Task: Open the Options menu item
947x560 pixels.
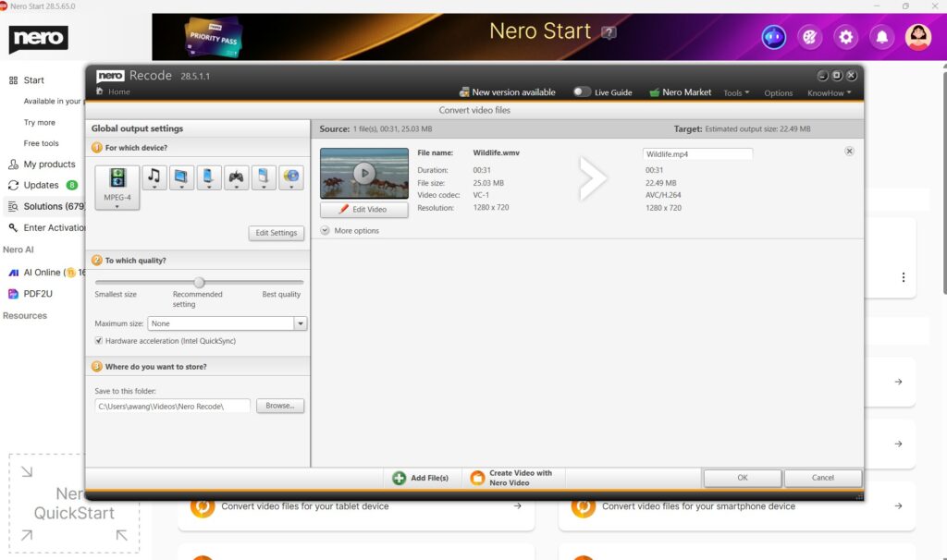Action: [778, 93]
